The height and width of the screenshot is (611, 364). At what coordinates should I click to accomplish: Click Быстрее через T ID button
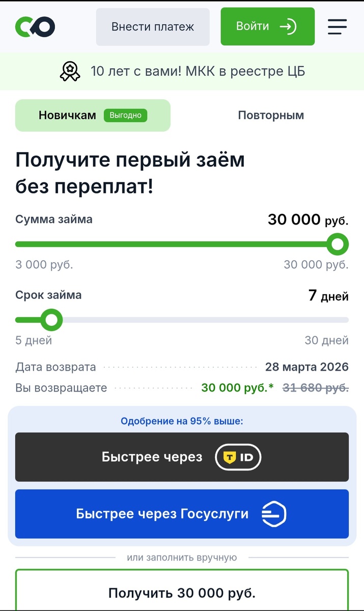tap(182, 457)
